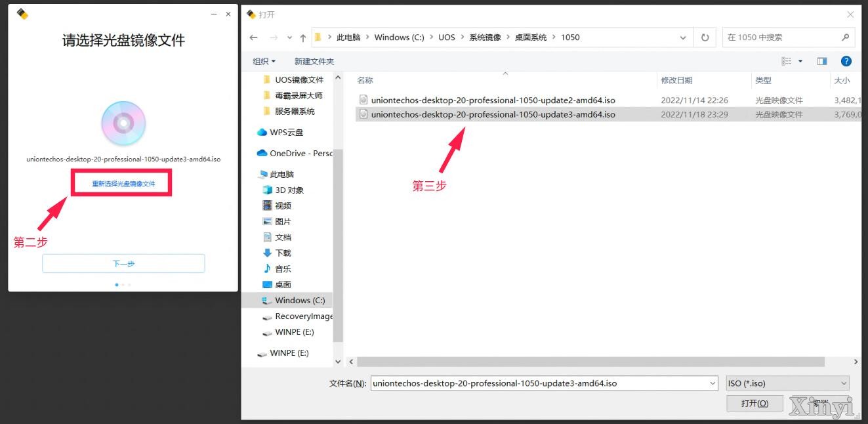Select the update3-amd64.iso file
868x424 pixels.
tap(493, 114)
